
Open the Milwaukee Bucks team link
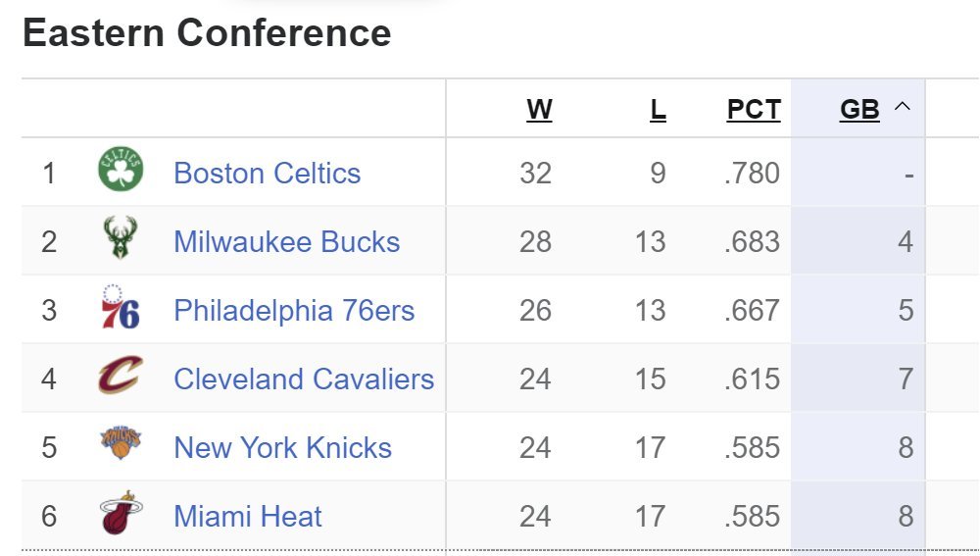tap(286, 242)
